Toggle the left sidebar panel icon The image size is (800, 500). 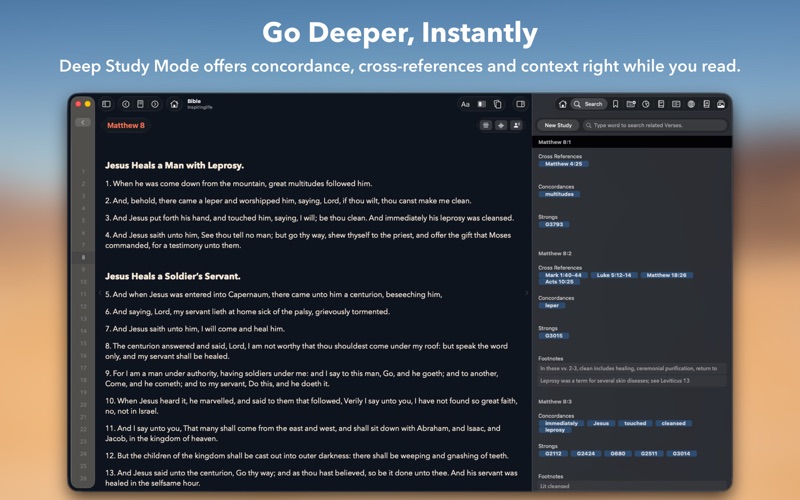click(x=106, y=104)
